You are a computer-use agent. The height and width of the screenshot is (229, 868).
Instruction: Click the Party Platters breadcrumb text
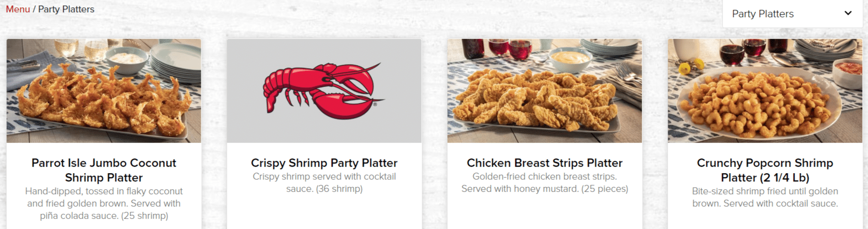pos(66,9)
